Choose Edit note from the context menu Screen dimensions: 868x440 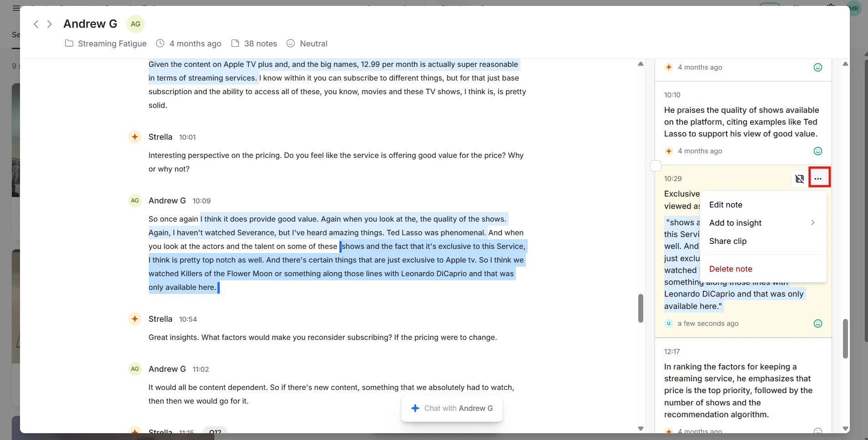pos(763,205)
